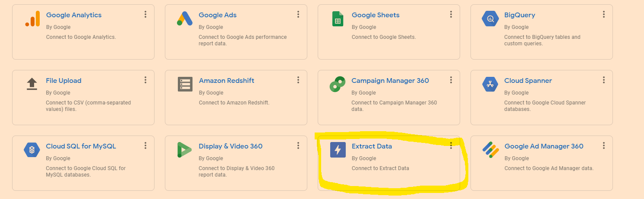This screenshot has height=199, width=644.
Task: Open the three-dot menu on BigQuery card
Action: (x=604, y=15)
